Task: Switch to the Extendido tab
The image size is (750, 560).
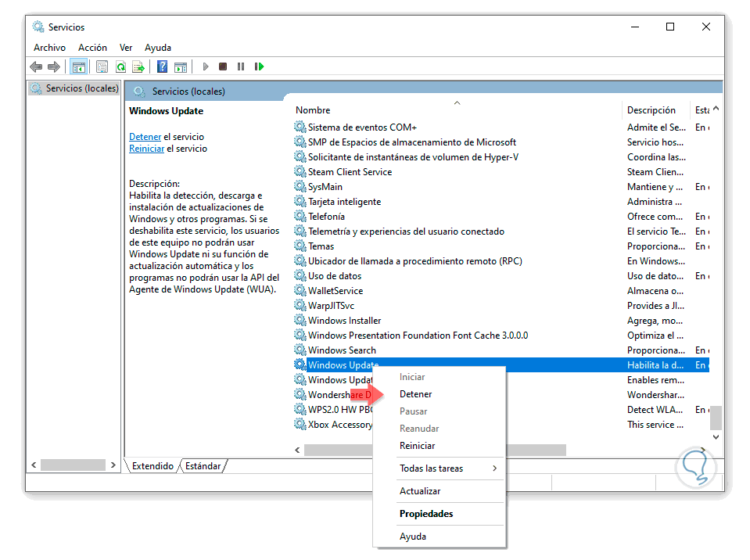Action: tap(153, 466)
